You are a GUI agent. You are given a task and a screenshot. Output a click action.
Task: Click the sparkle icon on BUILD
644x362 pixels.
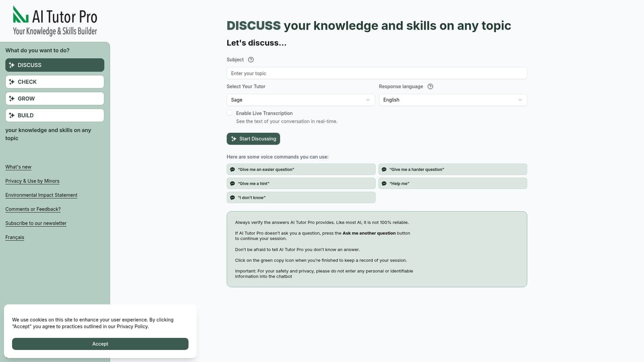12,115
